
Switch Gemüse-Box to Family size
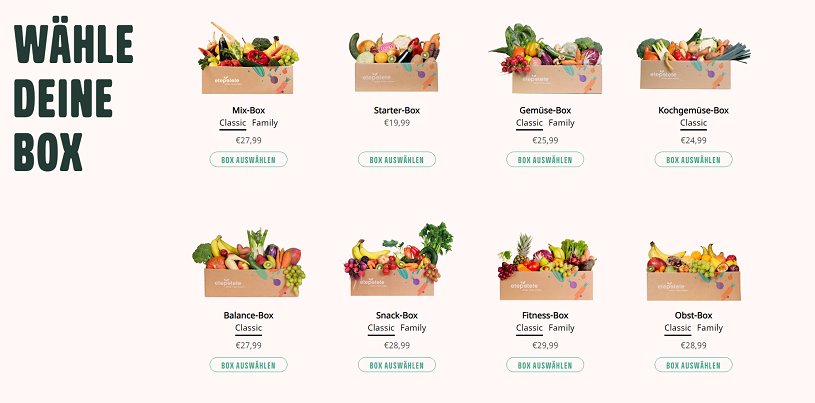pyautogui.click(x=562, y=123)
